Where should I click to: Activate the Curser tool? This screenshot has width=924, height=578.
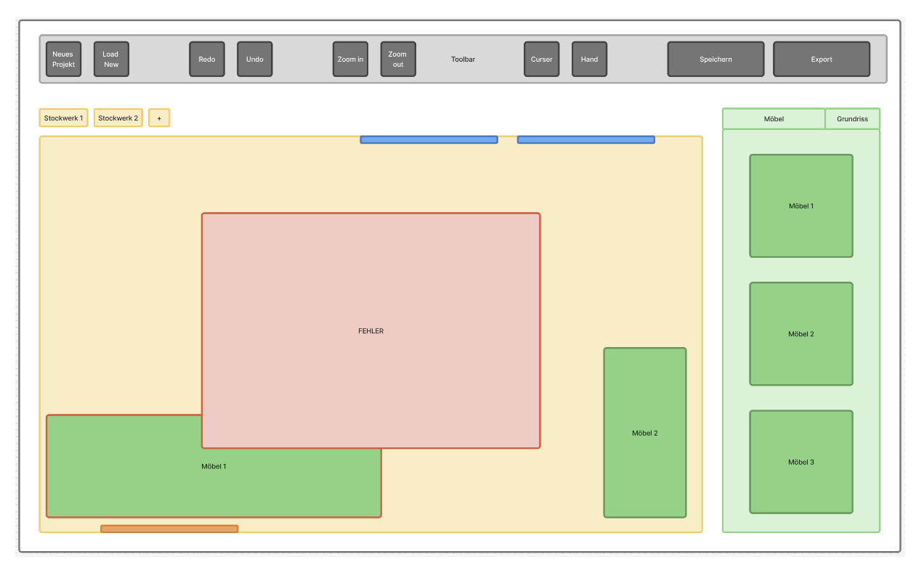[x=542, y=59]
